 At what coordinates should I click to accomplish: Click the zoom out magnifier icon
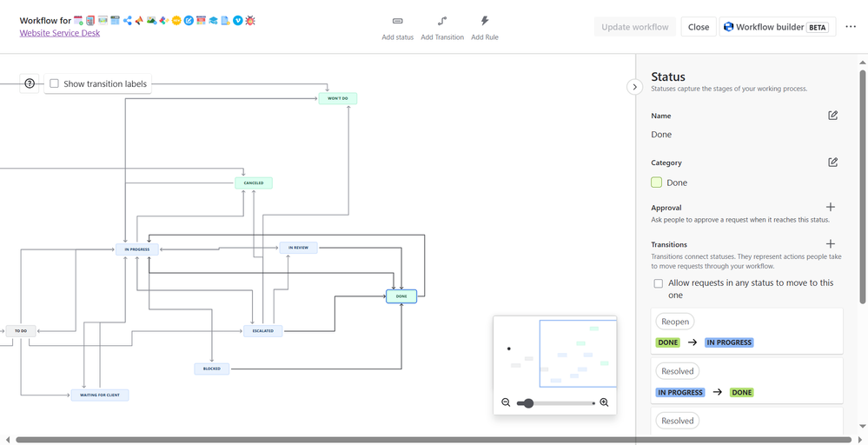[506, 402]
